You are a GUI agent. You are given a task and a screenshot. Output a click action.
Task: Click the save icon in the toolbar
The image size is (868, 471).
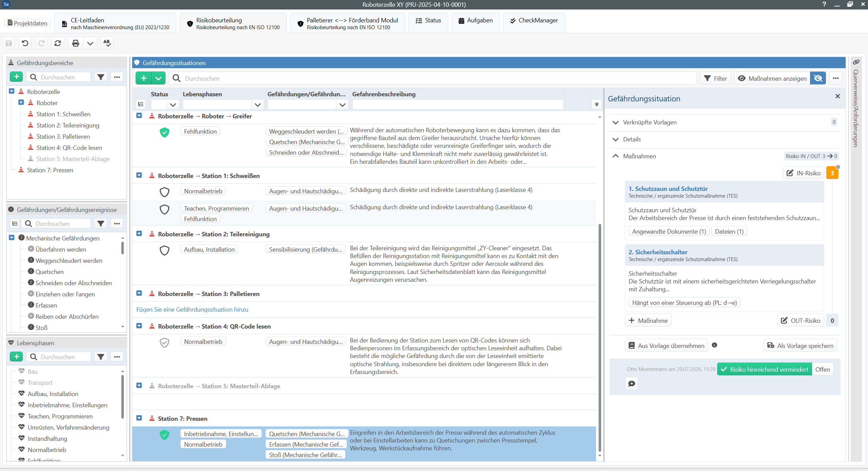pyautogui.click(x=9, y=43)
